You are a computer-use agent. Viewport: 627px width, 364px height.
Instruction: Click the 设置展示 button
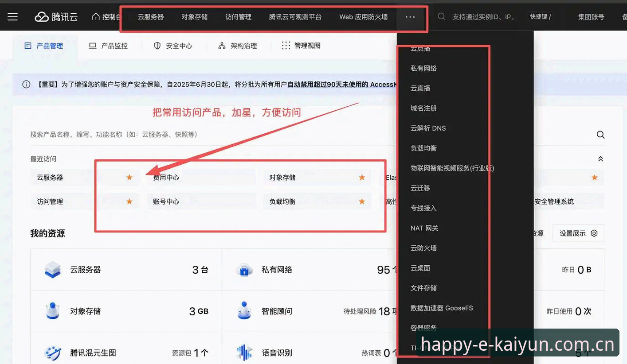point(579,233)
